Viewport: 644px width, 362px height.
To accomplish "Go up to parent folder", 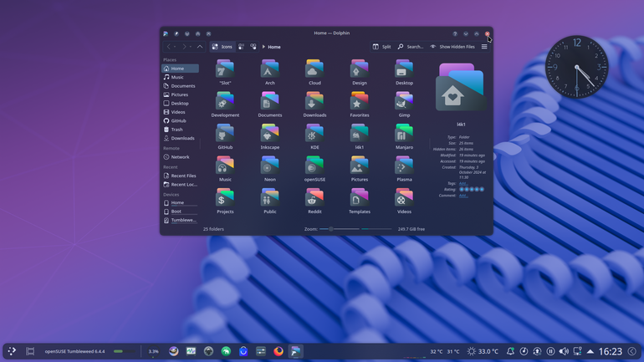I will pyautogui.click(x=200, y=47).
